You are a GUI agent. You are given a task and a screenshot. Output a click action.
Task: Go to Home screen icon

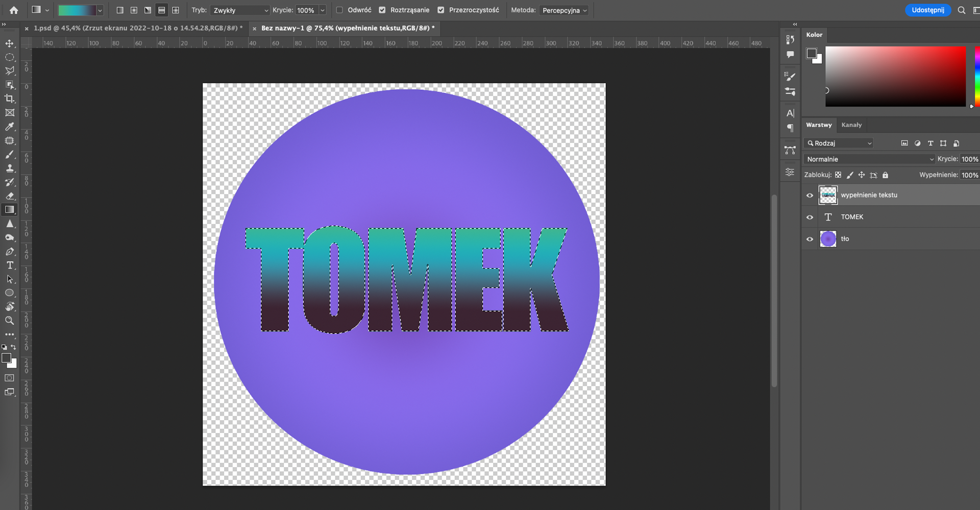pos(14,10)
